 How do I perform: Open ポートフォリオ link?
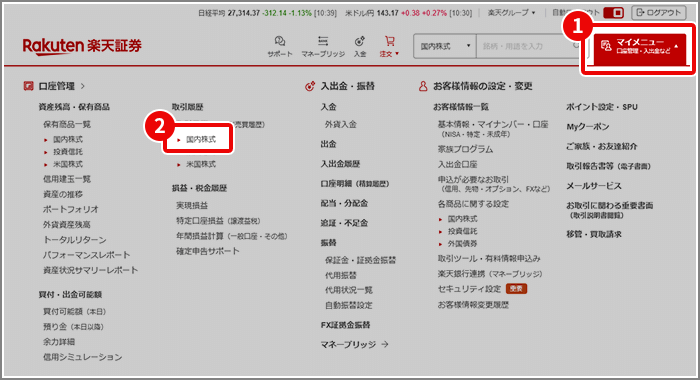point(71,209)
